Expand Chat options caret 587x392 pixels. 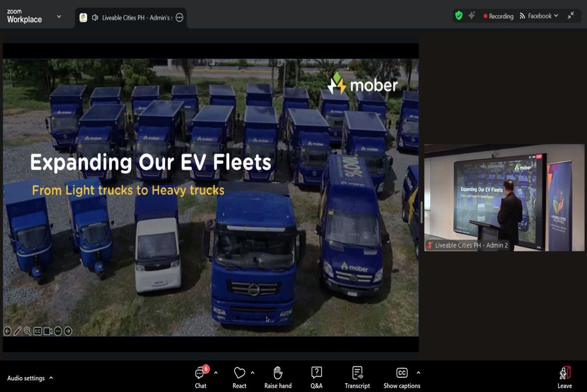pyautogui.click(x=216, y=373)
